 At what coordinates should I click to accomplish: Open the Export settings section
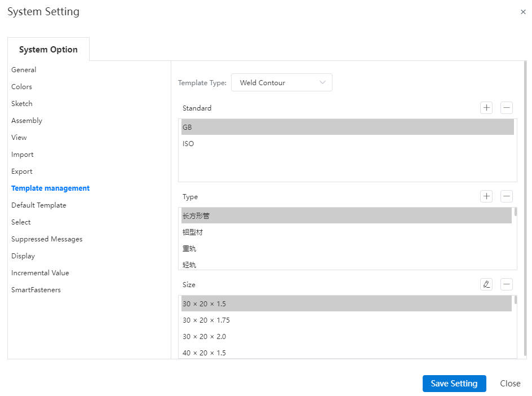[x=22, y=171]
